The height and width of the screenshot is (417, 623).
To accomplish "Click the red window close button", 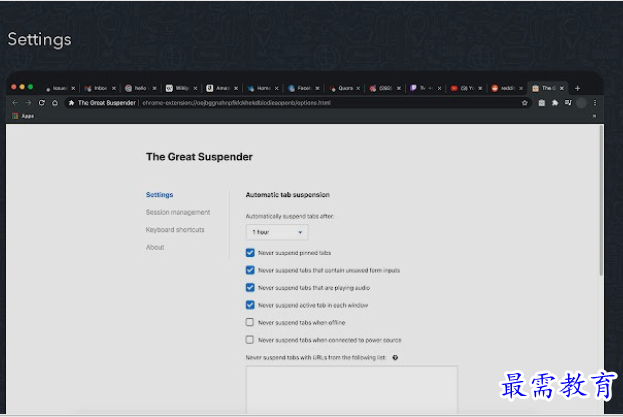I will (x=14, y=87).
